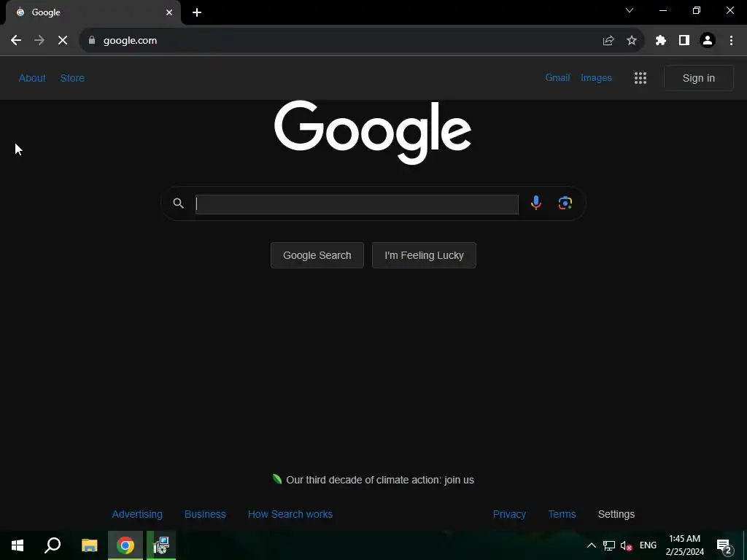
Task: Click the browser forward arrow
Action: 39,41
